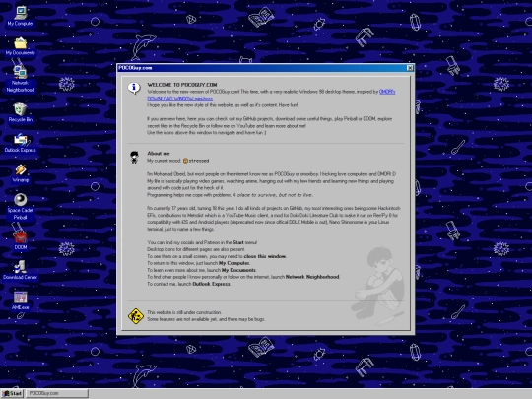Click the avatar icon next to About me

134,158
